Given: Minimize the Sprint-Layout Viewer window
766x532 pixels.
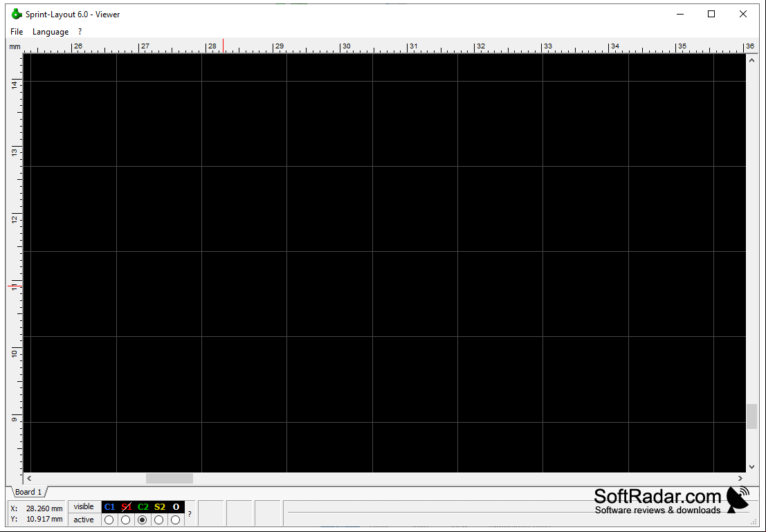Looking at the screenshot, I should pyautogui.click(x=680, y=14).
